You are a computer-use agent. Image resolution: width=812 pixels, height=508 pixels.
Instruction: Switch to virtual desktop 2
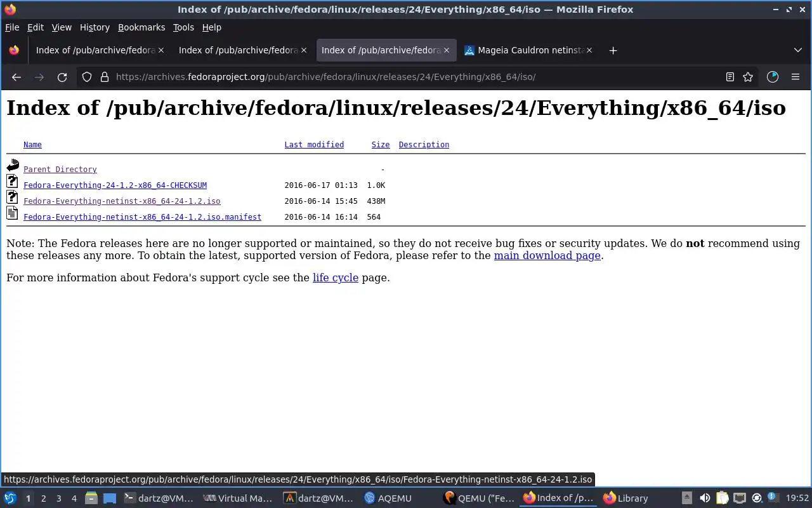[x=43, y=498]
